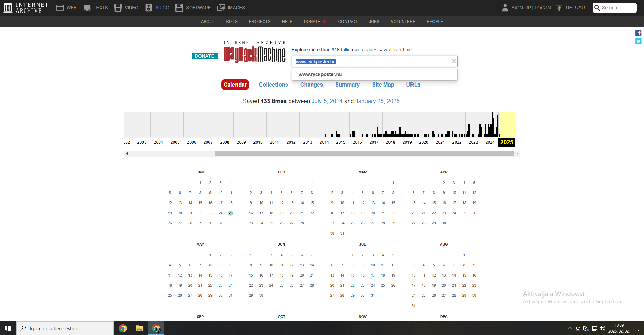Viewport: 644px width, 335px height.
Task: Follow the web pages link
Action: (365, 50)
